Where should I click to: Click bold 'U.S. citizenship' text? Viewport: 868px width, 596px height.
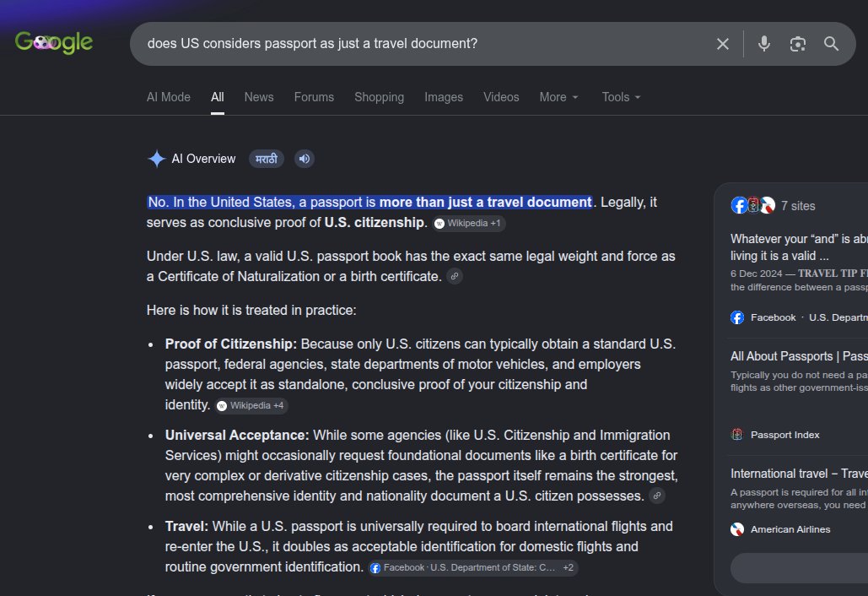tap(375, 223)
